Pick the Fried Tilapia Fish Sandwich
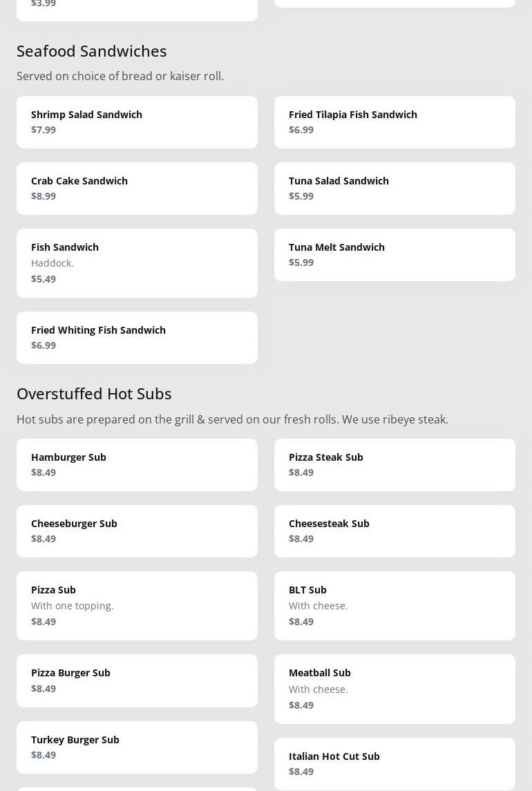Image resolution: width=532 pixels, height=791 pixels. pyautogui.click(x=395, y=122)
